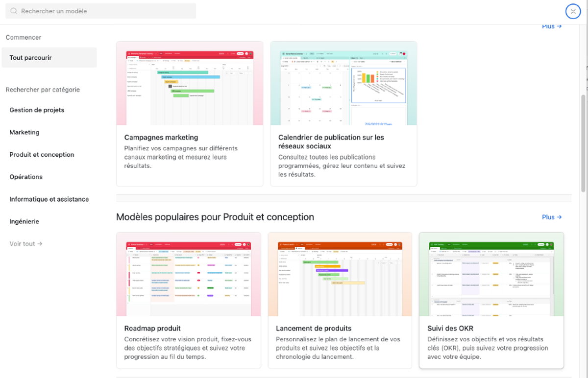Click the 'Voir tout' link
Screen dimensions: 588x378
pyautogui.click(x=22, y=243)
